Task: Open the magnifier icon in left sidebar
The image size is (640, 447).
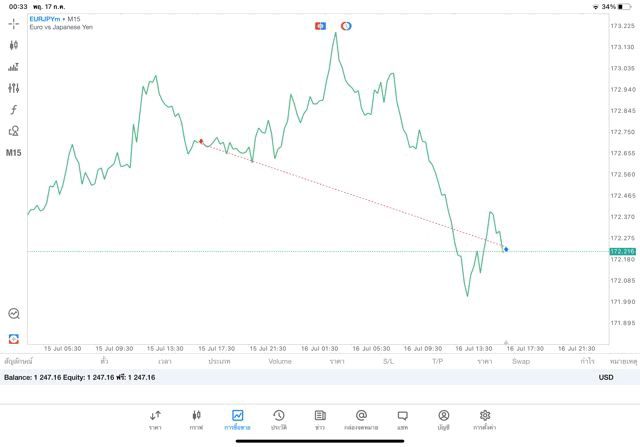Action: pyautogui.click(x=14, y=313)
